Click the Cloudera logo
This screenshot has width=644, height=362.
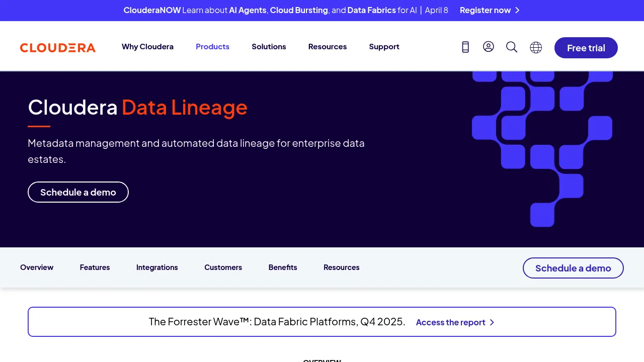coord(58,48)
